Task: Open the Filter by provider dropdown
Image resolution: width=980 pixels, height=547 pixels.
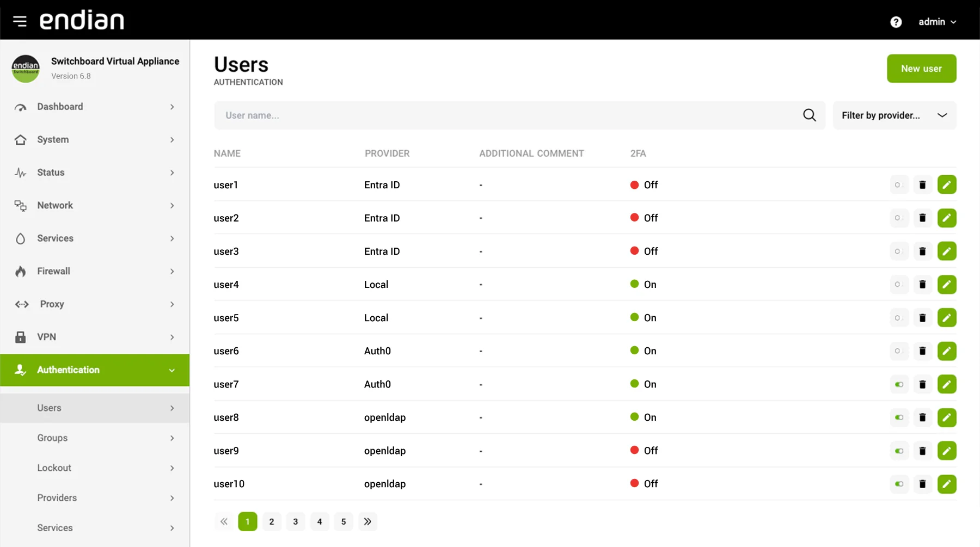Action: pyautogui.click(x=895, y=115)
